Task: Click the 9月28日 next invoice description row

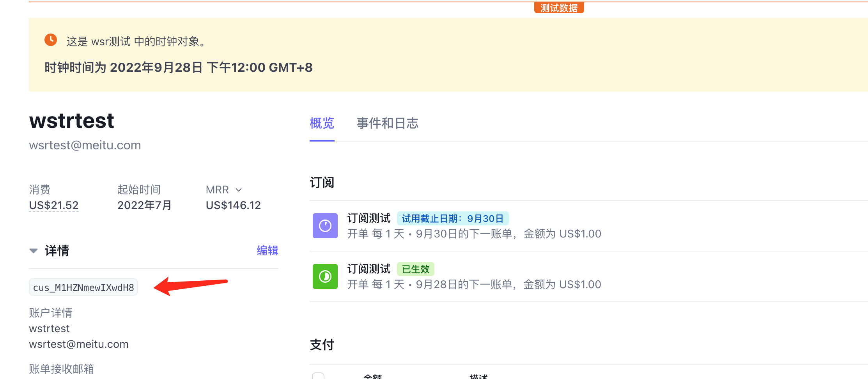Action: pos(474,285)
